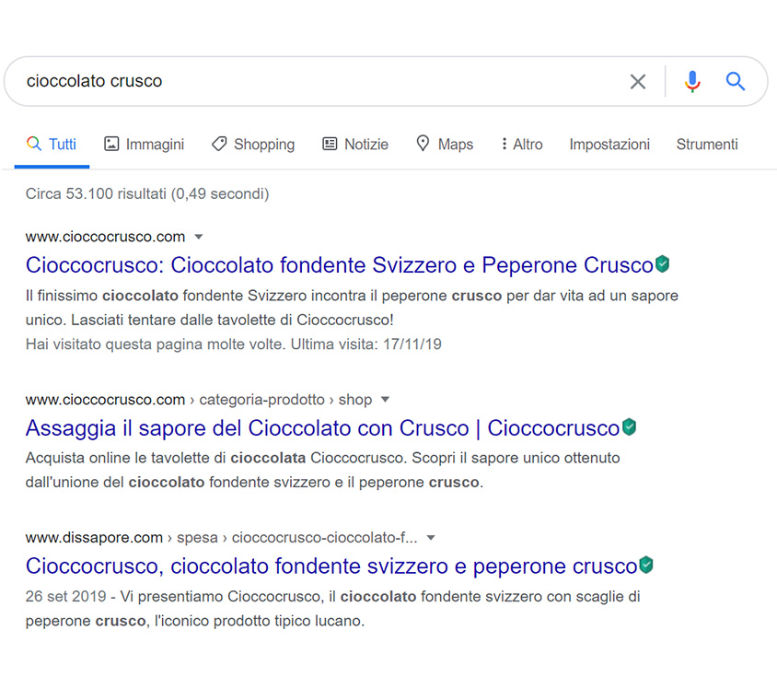Viewport: 777px width, 700px height.
Task: Click the blue magnifying glass search icon
Action: [736, 81]
